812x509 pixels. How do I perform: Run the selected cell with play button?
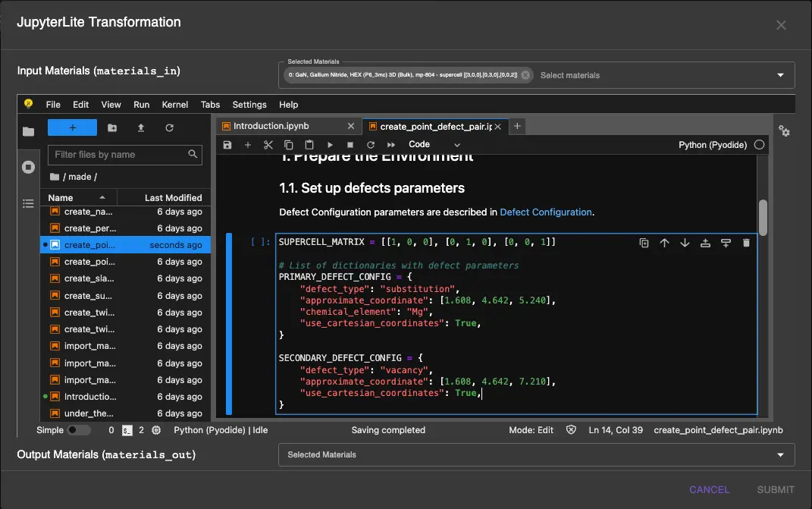point(330,145)
